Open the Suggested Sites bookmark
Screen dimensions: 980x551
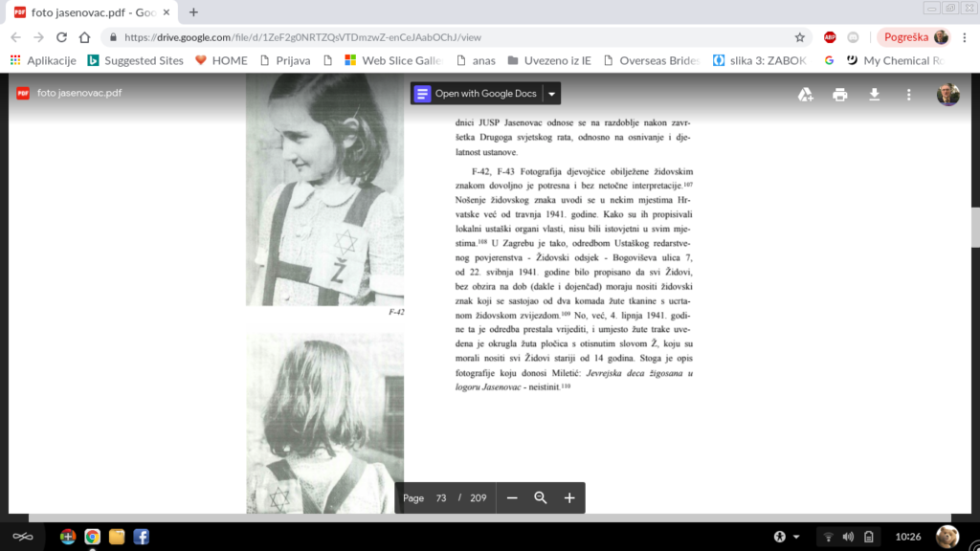tap(135, 60)
